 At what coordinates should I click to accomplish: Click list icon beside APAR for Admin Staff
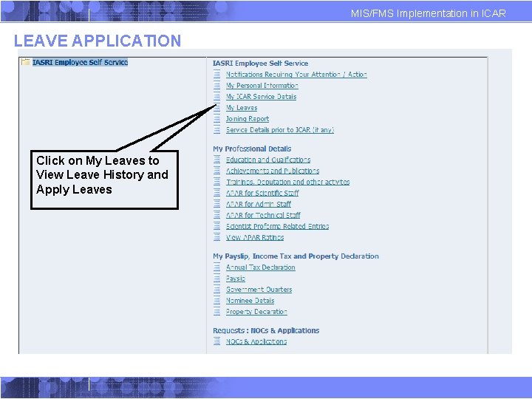coord(216,204)
